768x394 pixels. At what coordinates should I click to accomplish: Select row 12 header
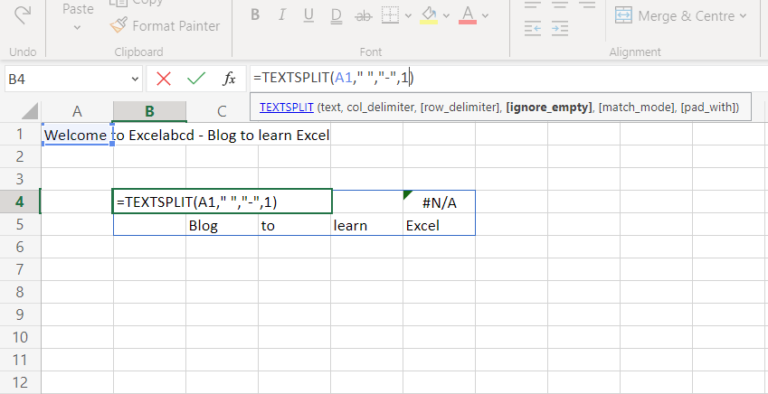pos(20,382)
